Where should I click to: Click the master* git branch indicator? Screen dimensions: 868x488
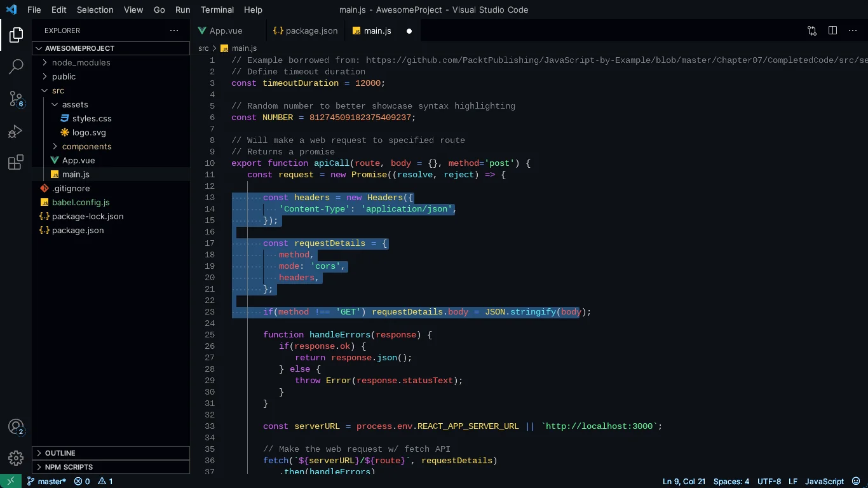pos(46,481)
